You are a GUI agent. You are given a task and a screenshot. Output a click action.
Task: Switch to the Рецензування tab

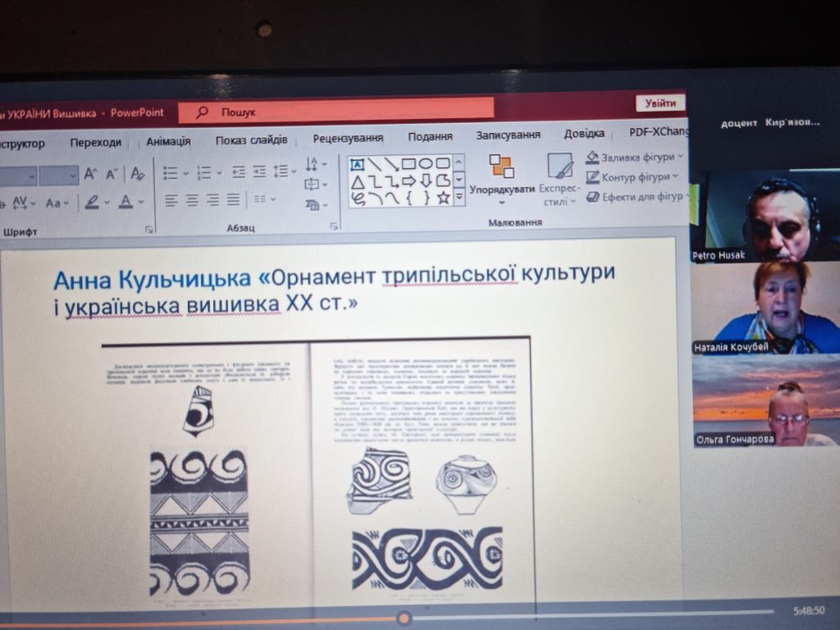coord(348,138)
